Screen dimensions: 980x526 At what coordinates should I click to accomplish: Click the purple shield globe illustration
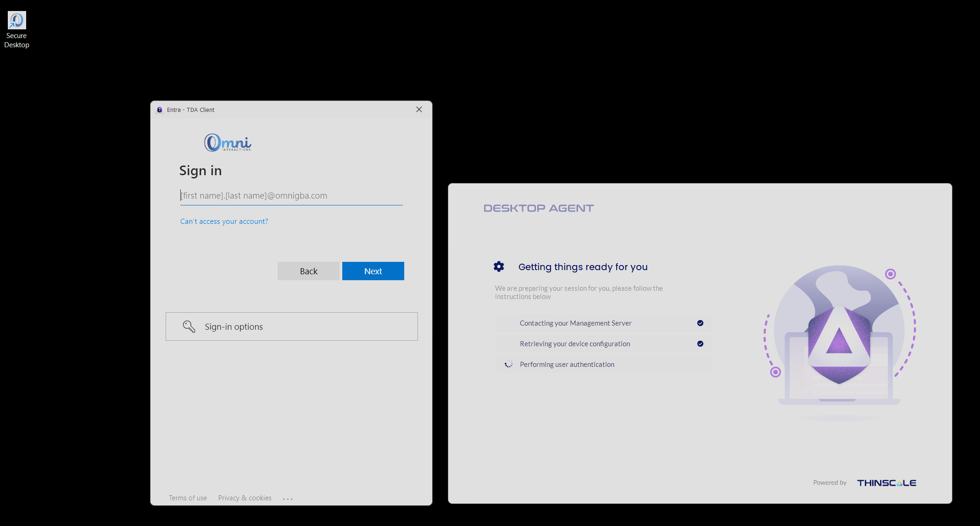pos(839,339)
